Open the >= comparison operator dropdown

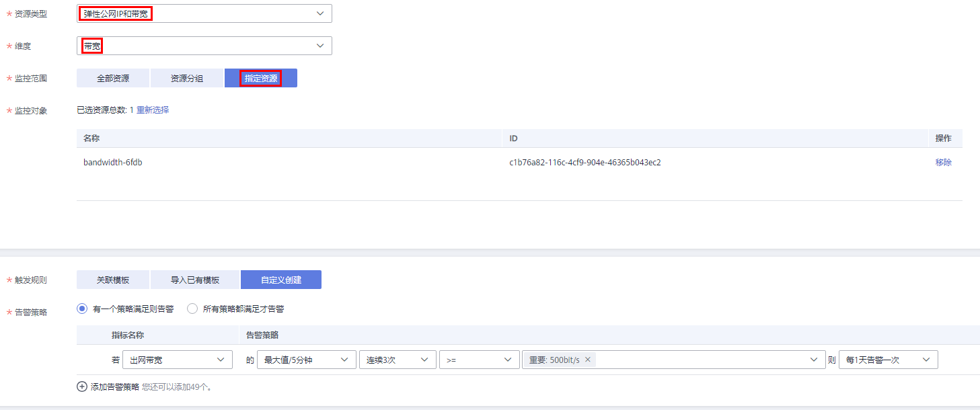[479, 360]
